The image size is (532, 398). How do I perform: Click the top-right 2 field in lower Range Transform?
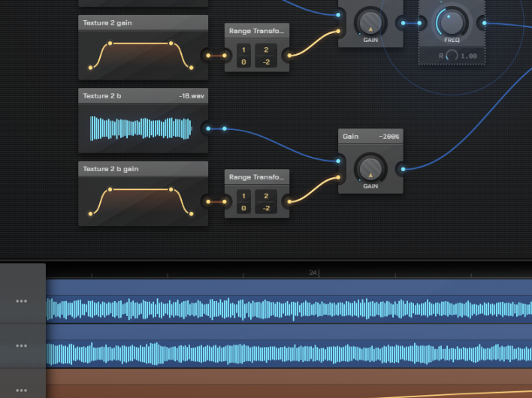click(x=267, y=195)
